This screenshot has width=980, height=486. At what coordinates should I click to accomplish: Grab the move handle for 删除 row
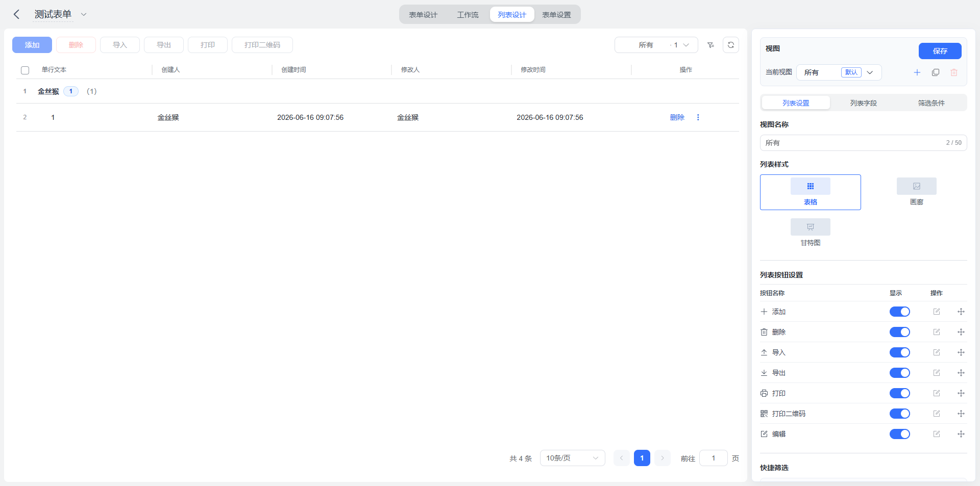(x=961, y=332)
